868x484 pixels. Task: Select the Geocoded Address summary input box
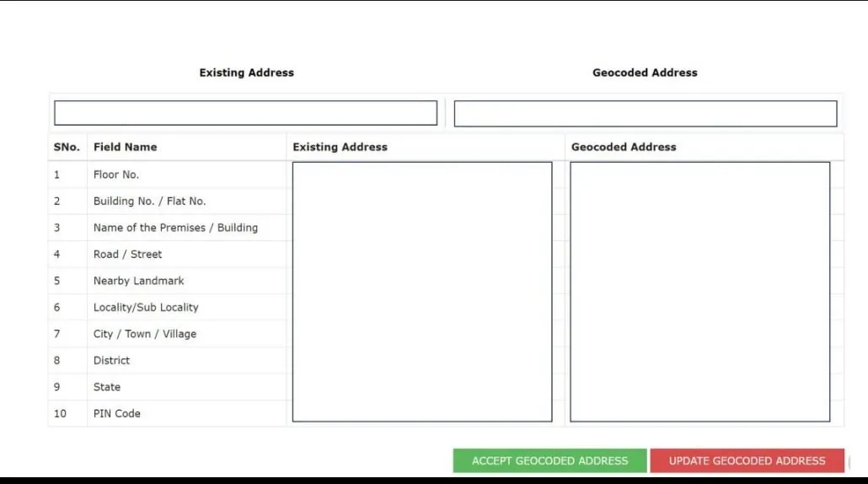(646, 114)
